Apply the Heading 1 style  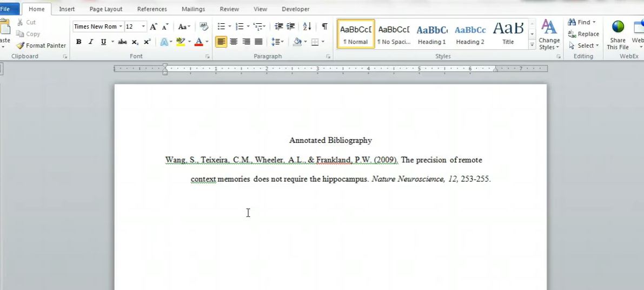point(431,34)
